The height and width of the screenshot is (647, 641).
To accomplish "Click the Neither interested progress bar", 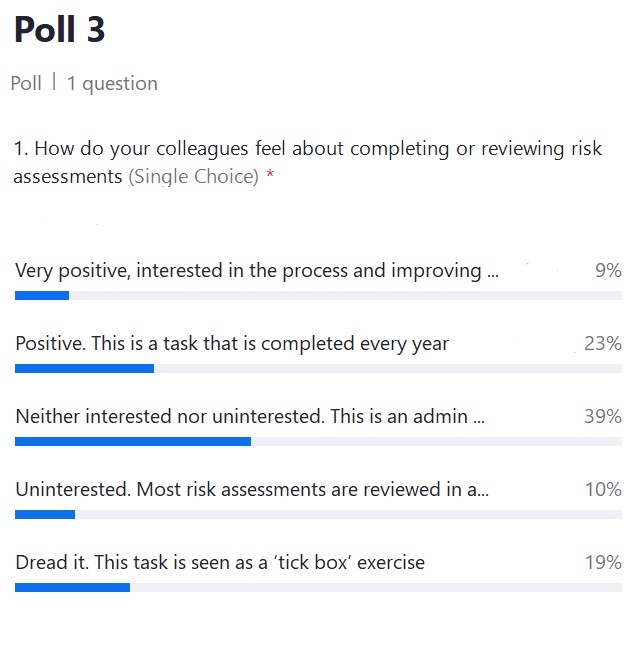I will coord(318,442).
